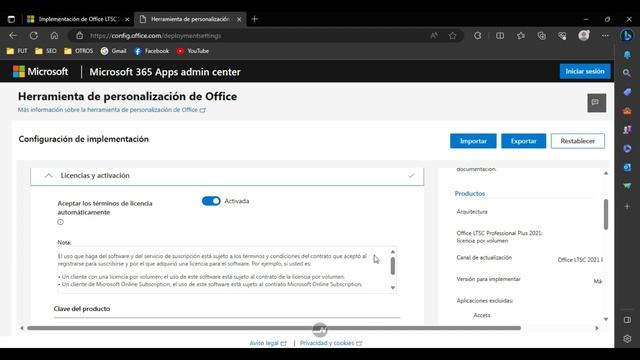Open the sidebar Outlook icon
640x360 pixels.
click(x=627, y=167)
